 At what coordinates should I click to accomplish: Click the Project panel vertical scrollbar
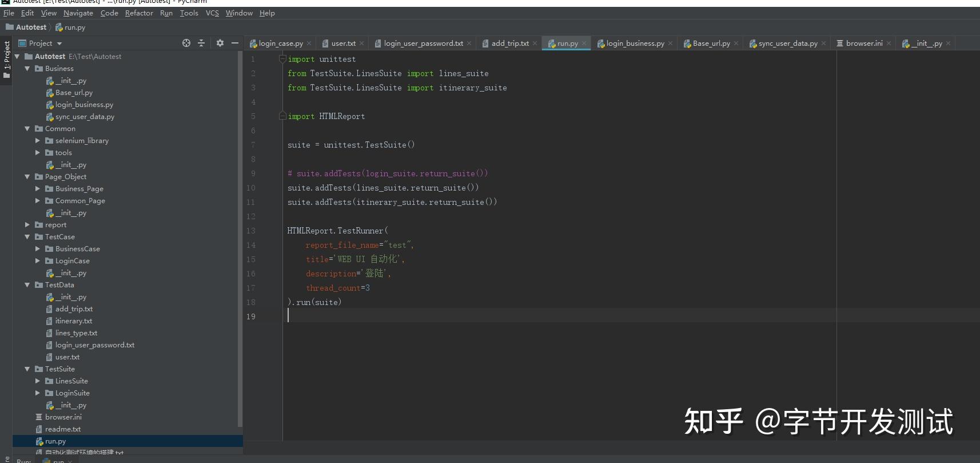[x=240, y=239]
